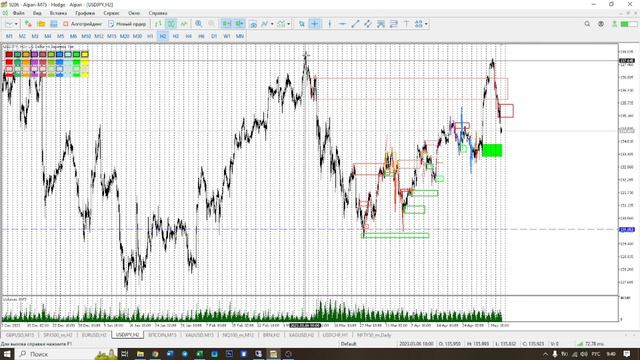Select the cursor arrow tool

click(302, 24)
